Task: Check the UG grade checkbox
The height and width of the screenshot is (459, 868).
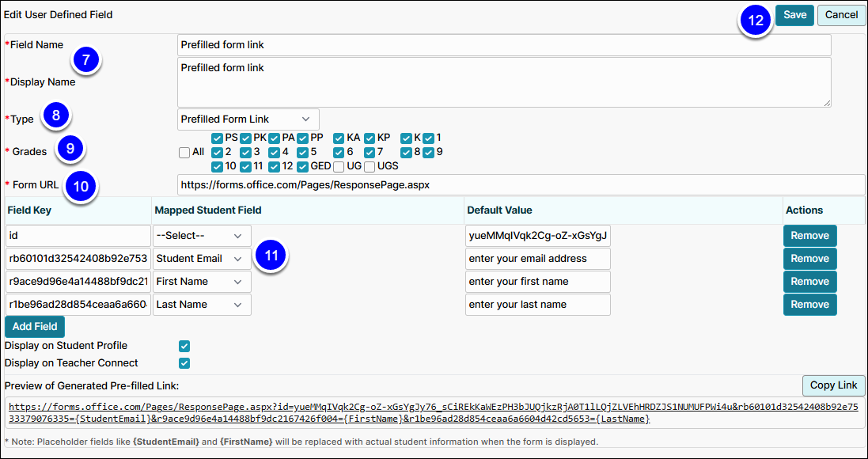Action: (x=339, y=166)
